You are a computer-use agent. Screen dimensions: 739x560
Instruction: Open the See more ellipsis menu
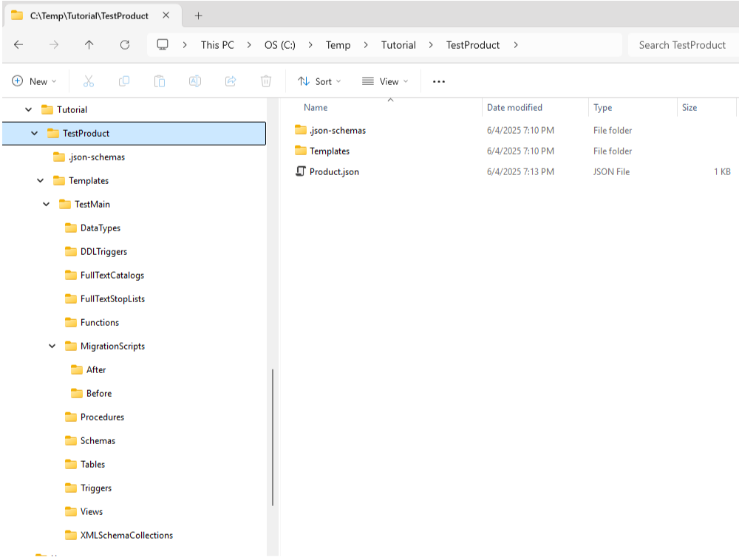point(438,81)
